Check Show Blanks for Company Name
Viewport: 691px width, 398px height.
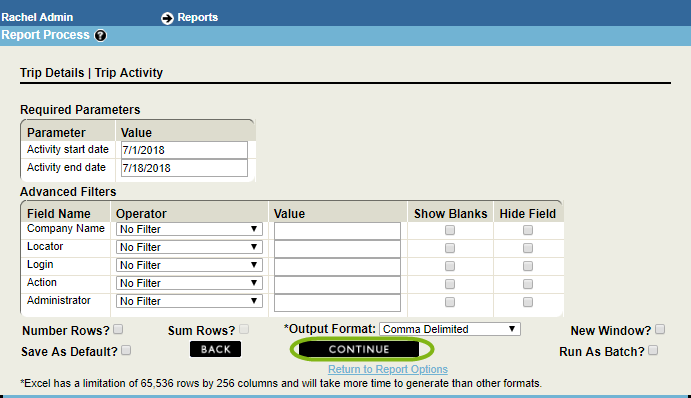(450, 230)
